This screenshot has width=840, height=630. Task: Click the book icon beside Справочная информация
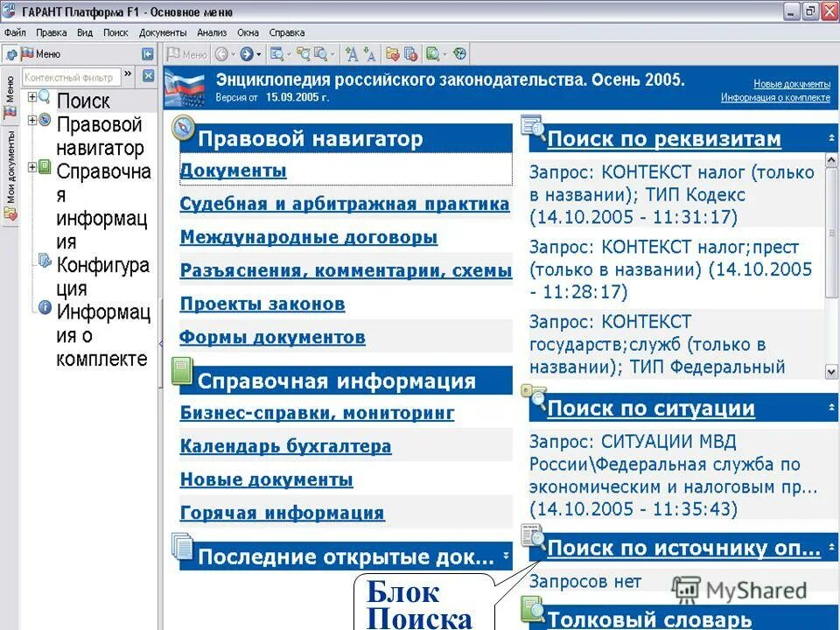[182, 372]
